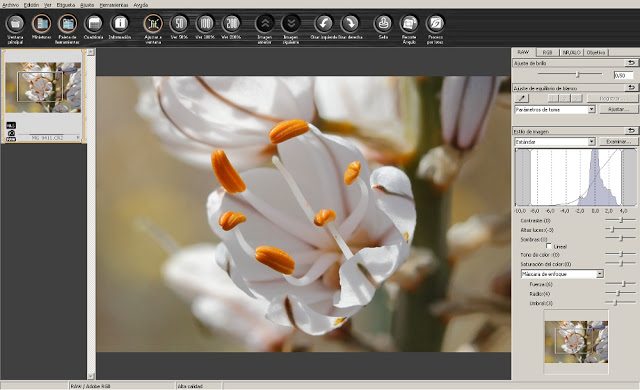Open the Etiqueta menu
The width and height of the screenshot is (640, 390).
[66, 5]
